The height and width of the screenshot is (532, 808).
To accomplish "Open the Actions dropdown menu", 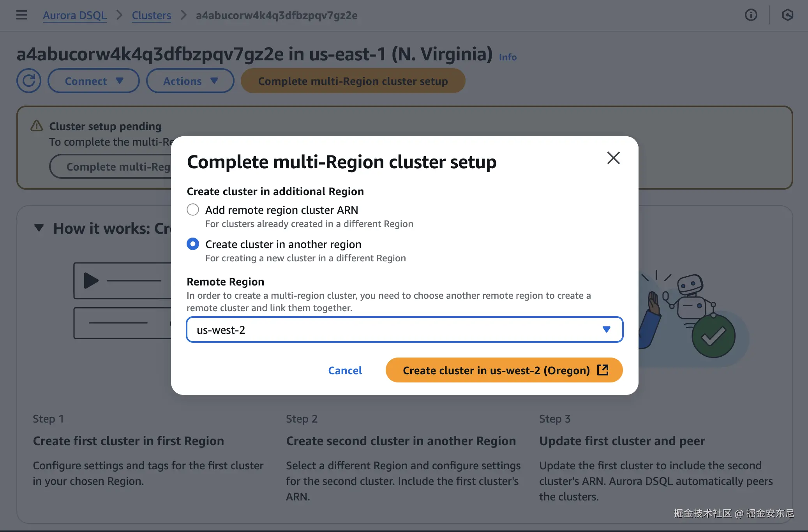I will pyautogui.click(x=190, y=81).
